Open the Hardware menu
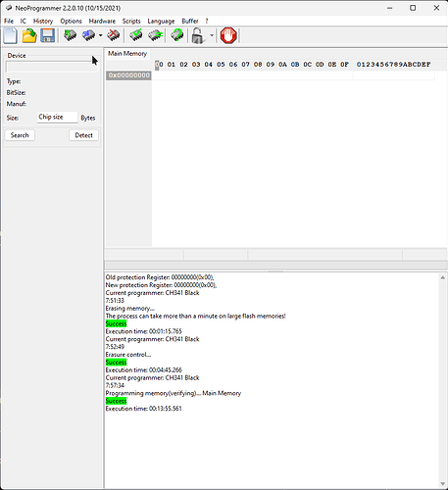Image resolution: width=448 pixels, height=490 pixels. coord(102,22)
